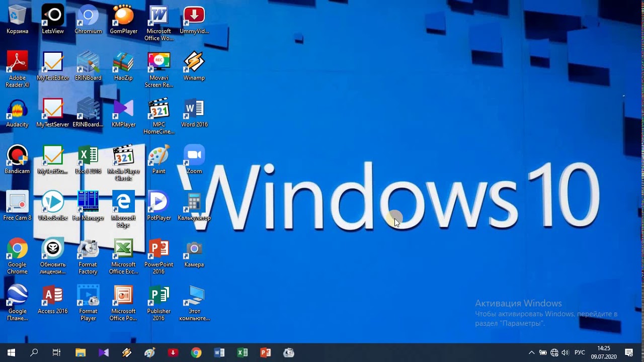Click the MyTestStu... desktop shortcut

[x=53, y=159]
